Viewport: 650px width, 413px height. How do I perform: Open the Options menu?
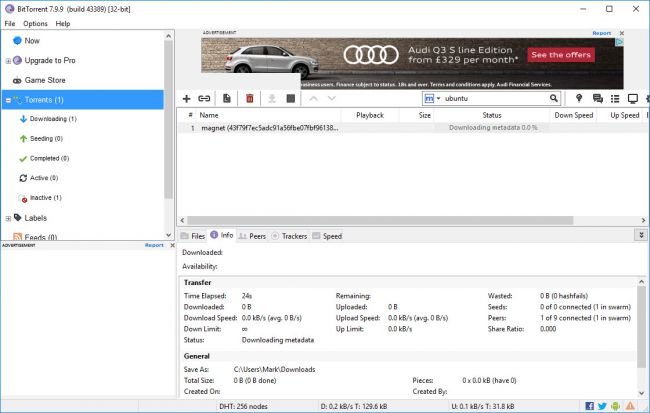click(35, 23)
